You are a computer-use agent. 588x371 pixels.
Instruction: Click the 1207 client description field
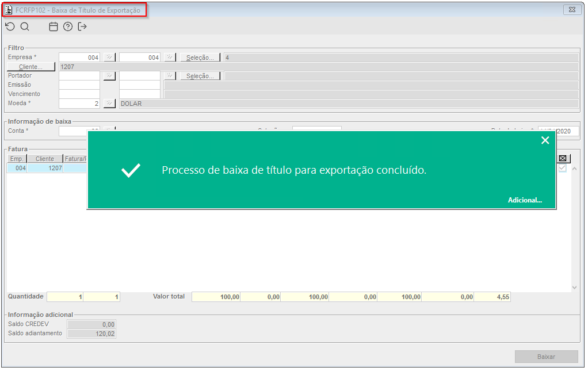point(319,67)
